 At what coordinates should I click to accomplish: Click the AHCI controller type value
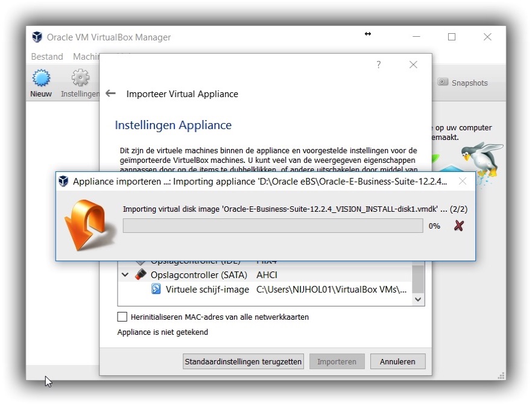pyautogui.click(x=267, y=274)
